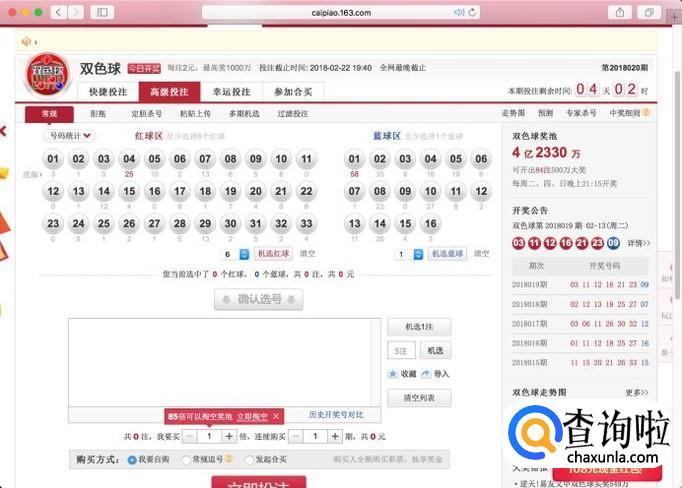This screenshot has width=682, height=488.
Task: Select blue ball 01
Action: pyautogui.click(x=354, y=159)
